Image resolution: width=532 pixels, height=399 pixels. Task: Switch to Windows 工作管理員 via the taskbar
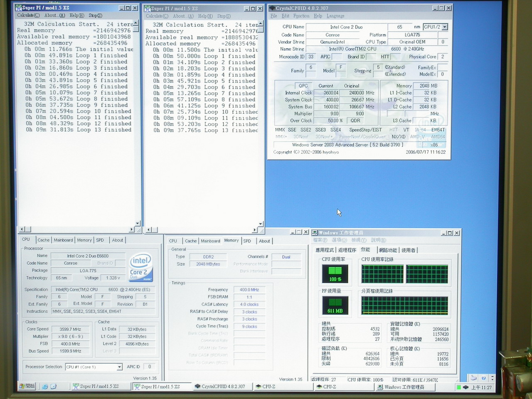coord(406,387)
